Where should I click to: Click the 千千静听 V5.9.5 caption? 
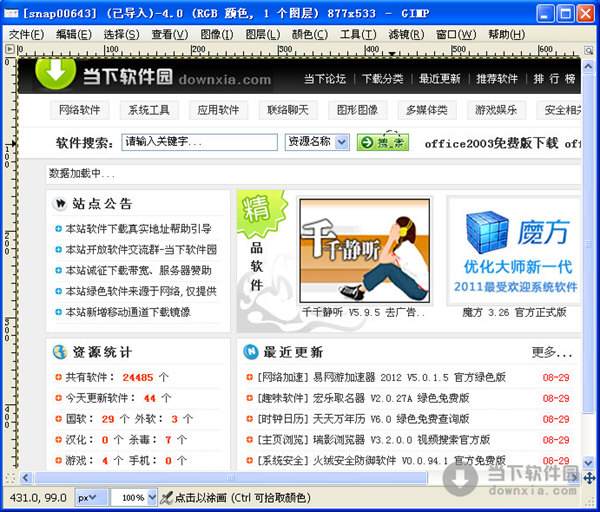pos(363,313)
